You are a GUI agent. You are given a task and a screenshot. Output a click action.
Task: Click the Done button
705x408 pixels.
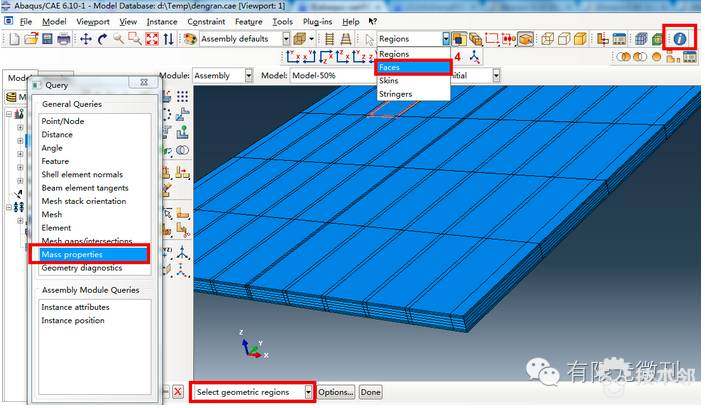click(371, 392)
